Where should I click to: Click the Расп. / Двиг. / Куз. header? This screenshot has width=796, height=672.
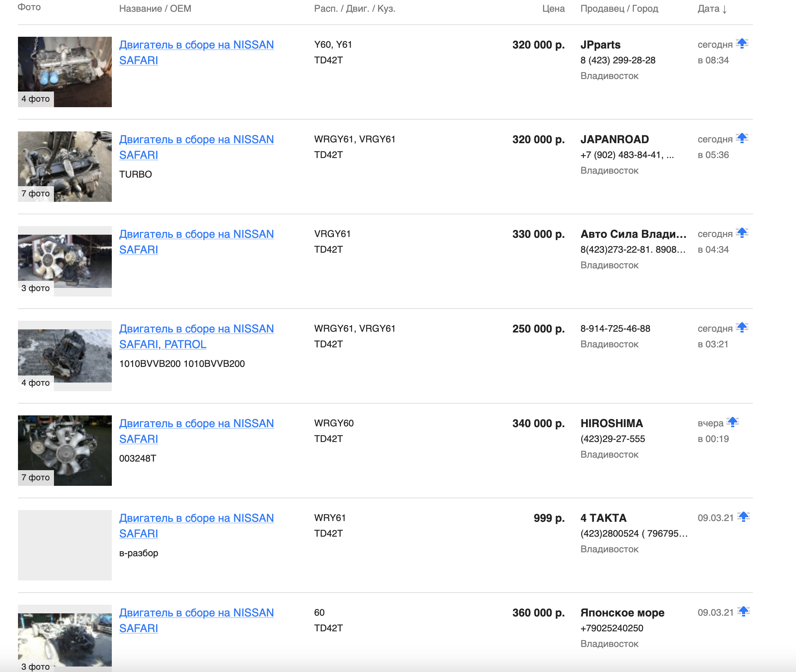click(355, 9)
